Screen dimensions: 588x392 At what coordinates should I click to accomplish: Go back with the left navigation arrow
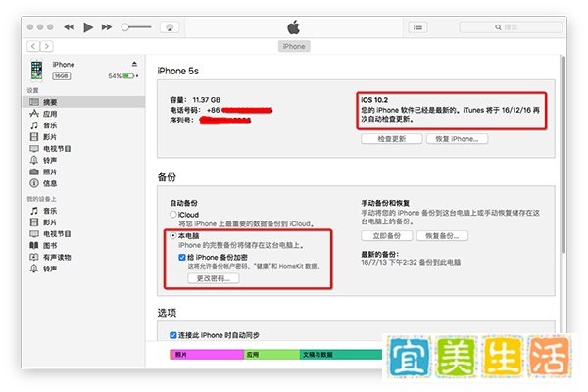pyautogui.click(x=33, y=46)
